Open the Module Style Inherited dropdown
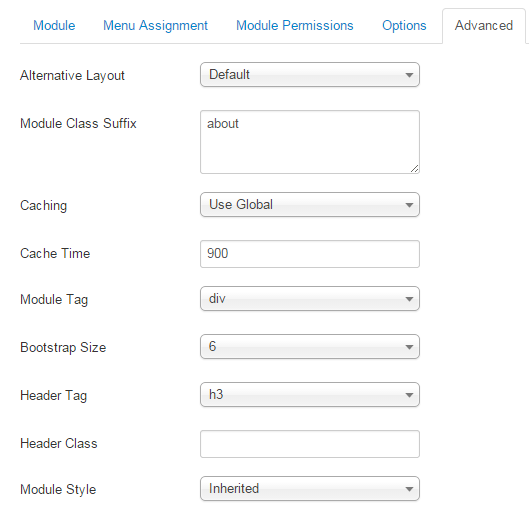Screen dimensions: 529x525 310,489
